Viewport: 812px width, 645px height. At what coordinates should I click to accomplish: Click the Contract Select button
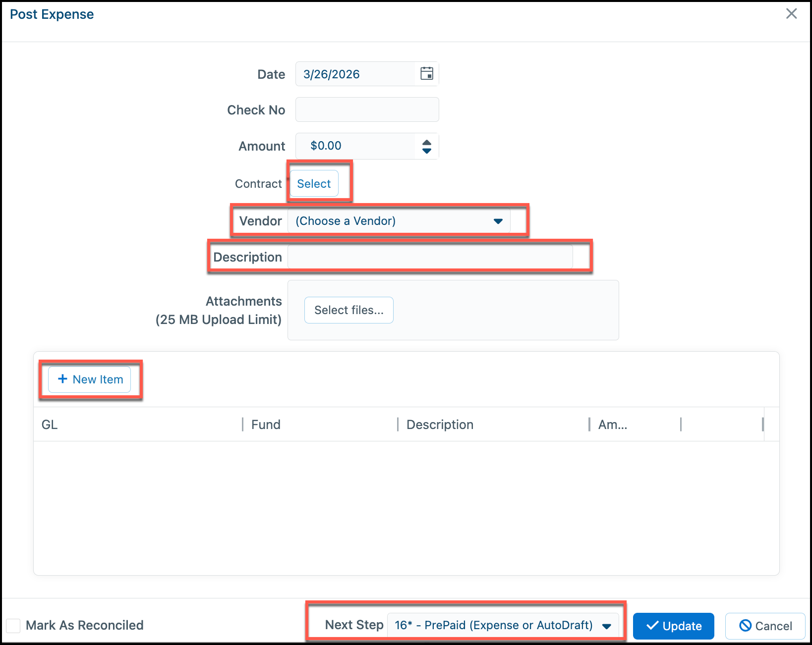(x=314, y=183)
